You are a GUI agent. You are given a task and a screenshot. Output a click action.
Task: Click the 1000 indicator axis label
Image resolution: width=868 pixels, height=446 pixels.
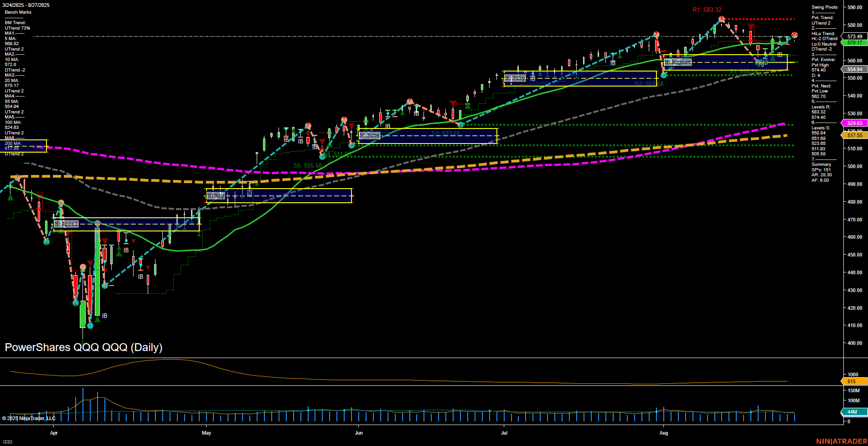[852, 374]
